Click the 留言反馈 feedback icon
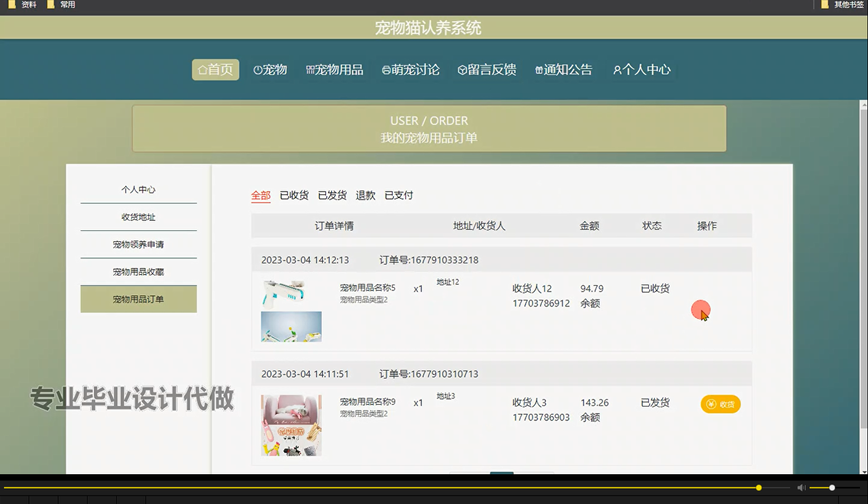The width and height of the screenshot is (868, 504). coord(462,69)
